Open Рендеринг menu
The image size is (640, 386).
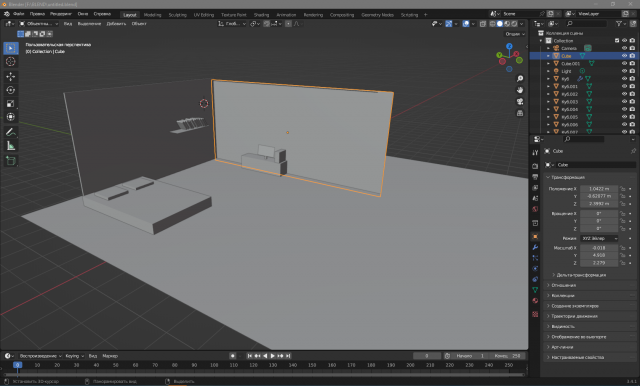[61, 14]
